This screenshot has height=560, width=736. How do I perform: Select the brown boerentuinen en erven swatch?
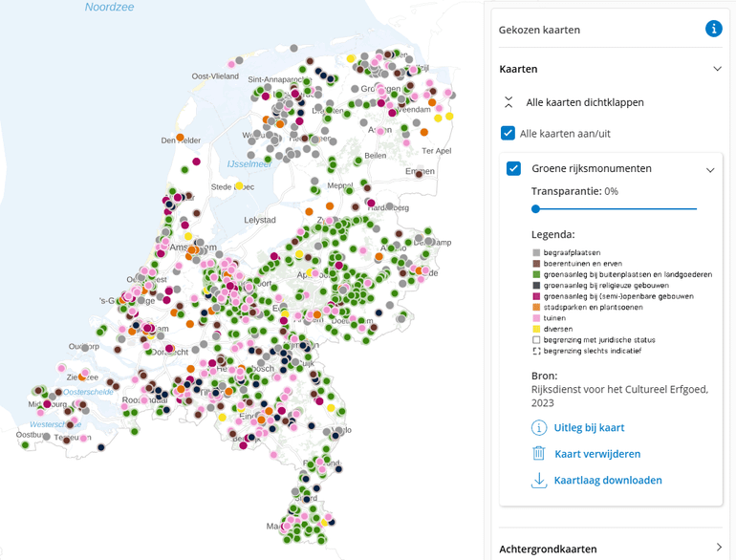536,264
